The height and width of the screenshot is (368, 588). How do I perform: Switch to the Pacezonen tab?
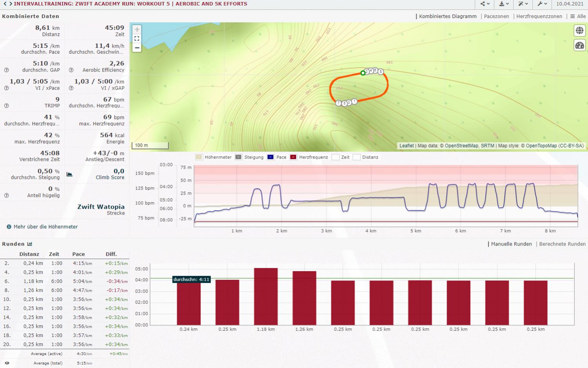496,16
